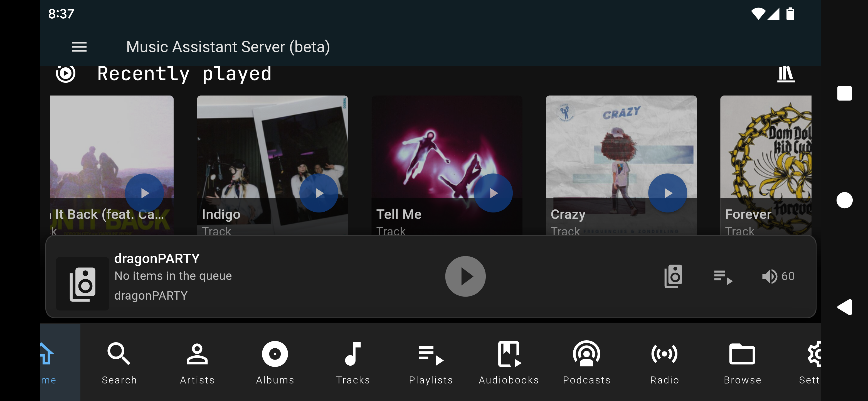Open the player speaker selection icon
The height and width of the screenshot is (401, 868).
673,276
